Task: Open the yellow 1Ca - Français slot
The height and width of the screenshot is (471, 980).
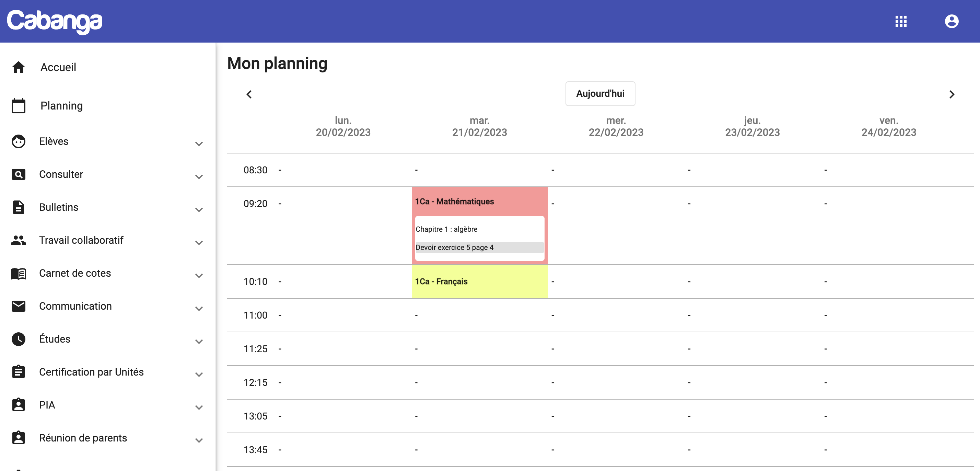Action: tap(479, 282)
